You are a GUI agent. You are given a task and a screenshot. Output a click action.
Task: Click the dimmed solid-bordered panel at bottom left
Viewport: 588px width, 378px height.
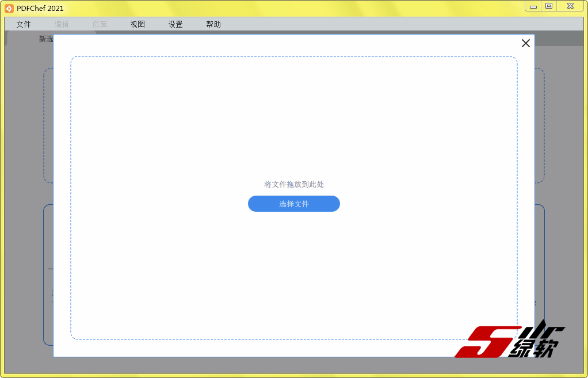tap(48, 276)
